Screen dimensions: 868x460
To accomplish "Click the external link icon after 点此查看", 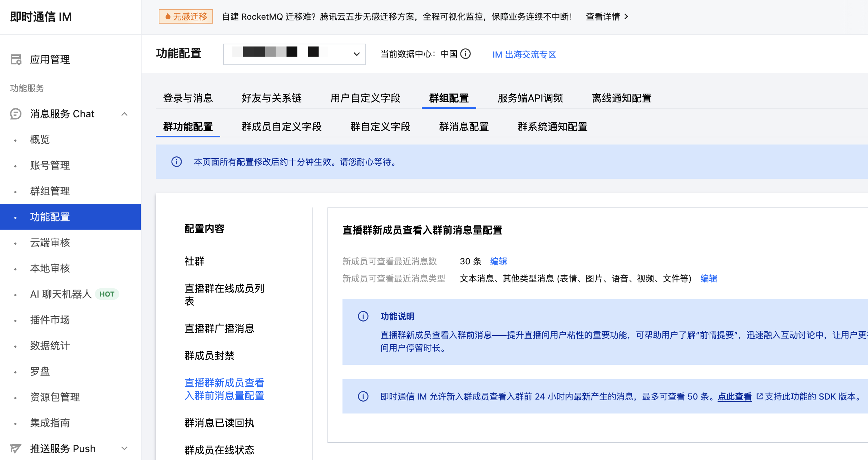I will coord(760,396).
